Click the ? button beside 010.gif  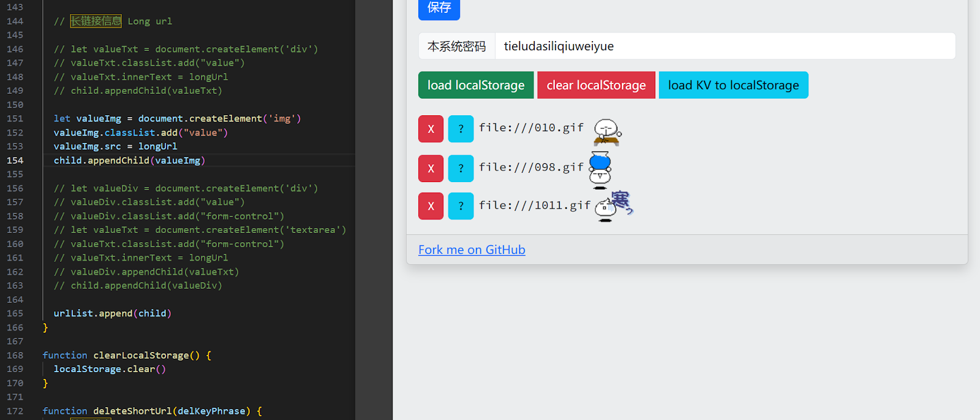[x=461, y=129]
